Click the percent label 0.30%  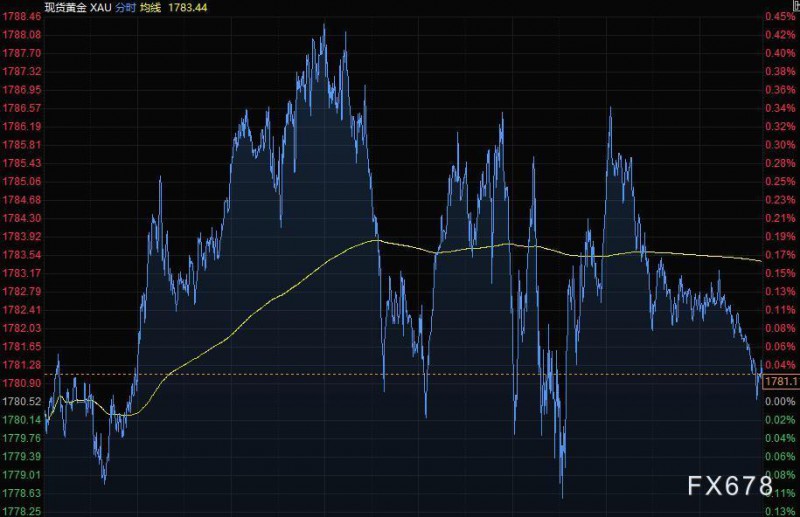[780, 145]
